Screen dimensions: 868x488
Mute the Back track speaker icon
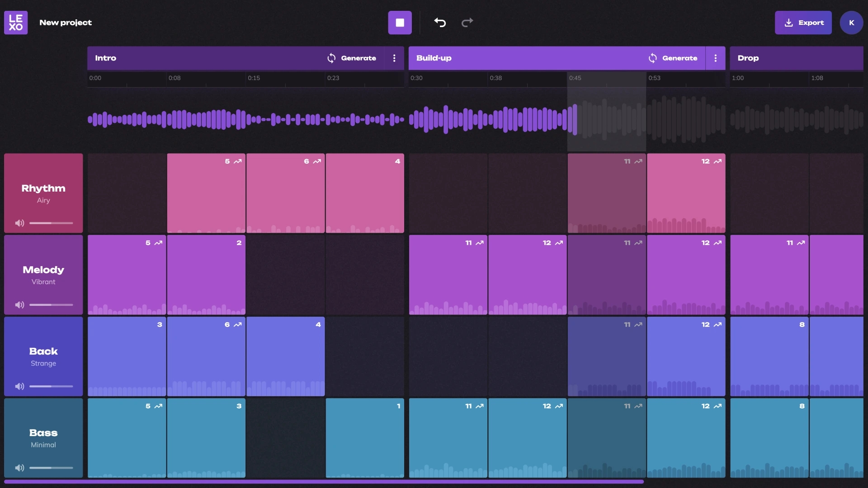tap(19, 386)
